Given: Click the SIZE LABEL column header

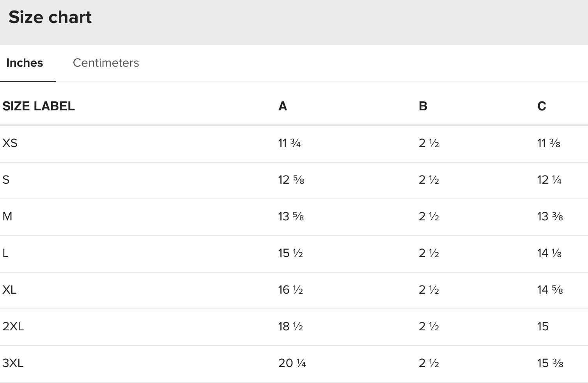Looking at the screenshot, I should pos(39,106).
